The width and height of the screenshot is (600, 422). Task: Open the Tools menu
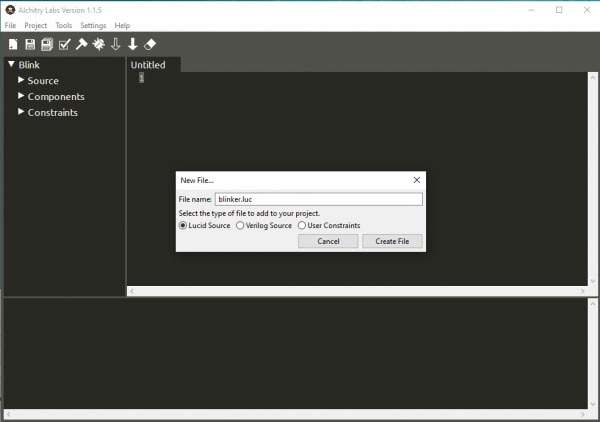click(x=64, y=25)
